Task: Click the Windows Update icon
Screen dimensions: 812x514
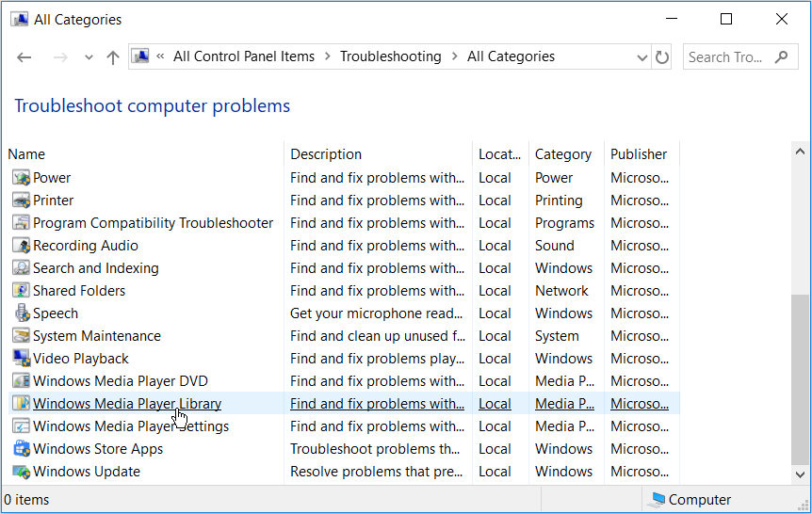Action: click(21, 471)
